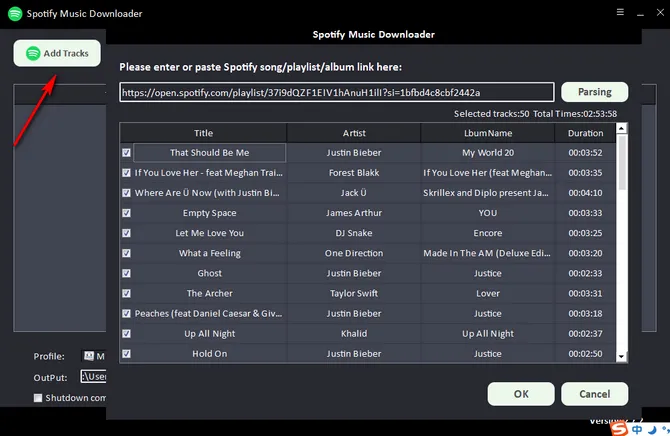Image resolution: width=670 pixels, height=436 pixels.
Task: Uncheck the What a Feeling track
Action: click(x=126, y=253)
